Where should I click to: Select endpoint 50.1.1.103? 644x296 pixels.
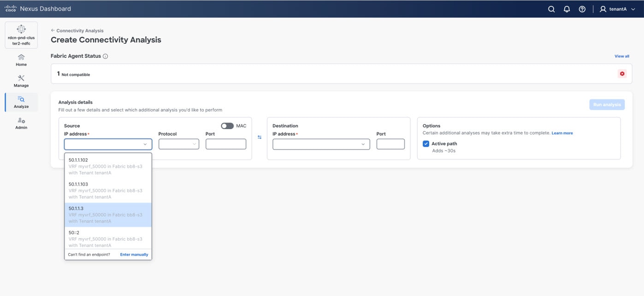pos(108,190)
